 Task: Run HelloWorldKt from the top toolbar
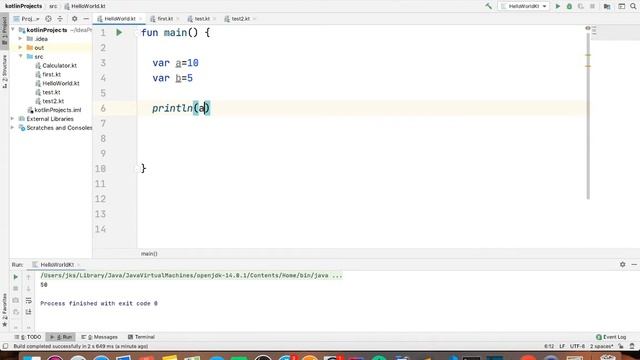[558, 6]
